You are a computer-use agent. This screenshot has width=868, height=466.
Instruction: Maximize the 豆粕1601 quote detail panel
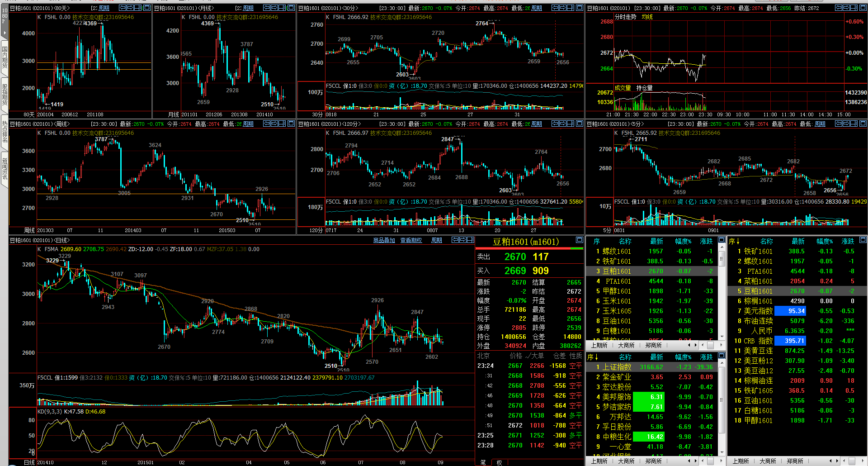click(x=579, y=240)
